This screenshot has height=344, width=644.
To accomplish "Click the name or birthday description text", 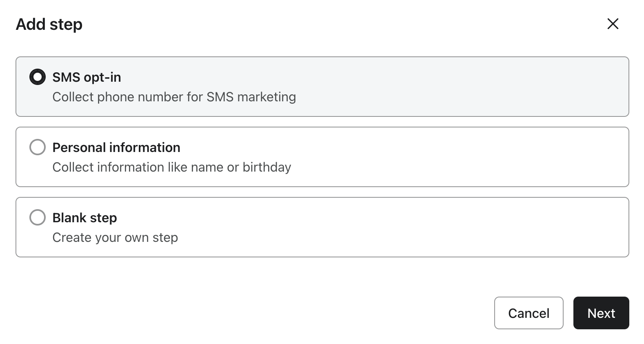I will coord(171,167).
